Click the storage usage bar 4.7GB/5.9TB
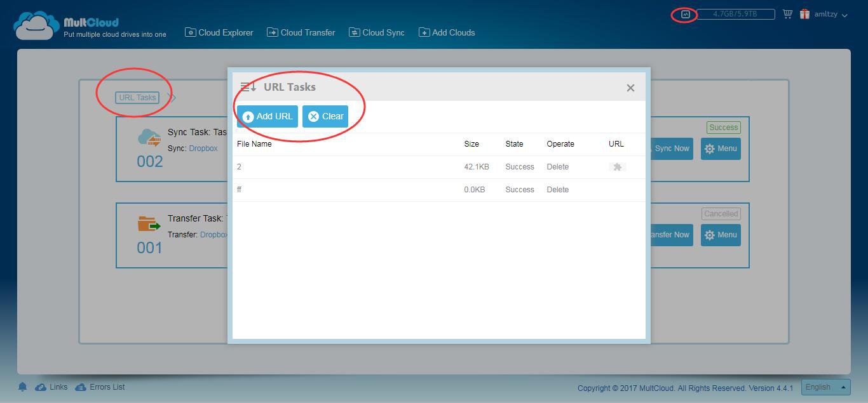The height and width of the screenshot is (403, 868). [736, 14]
